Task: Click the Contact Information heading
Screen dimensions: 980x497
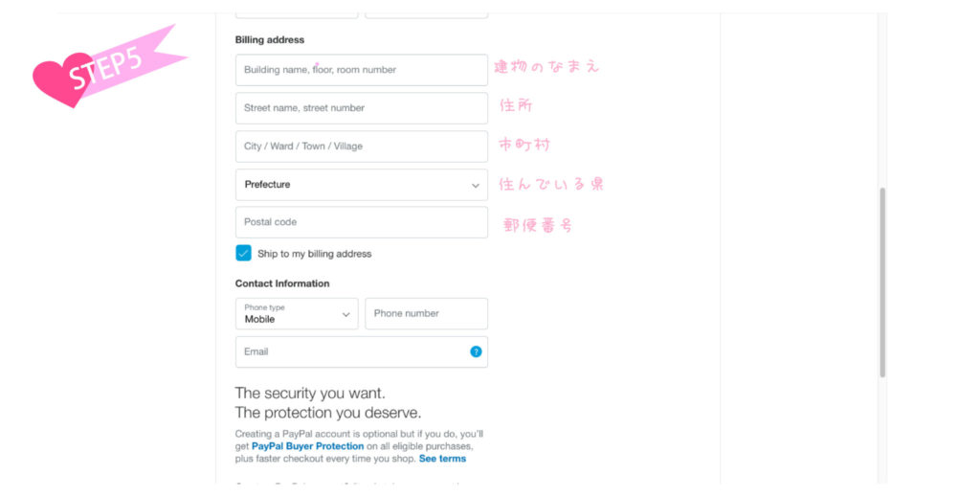Action: click(x=282, y=283)
